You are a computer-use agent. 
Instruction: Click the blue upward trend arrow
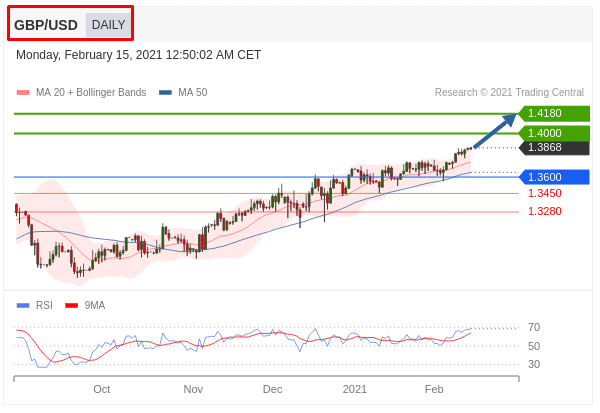[x=495, y=131]
